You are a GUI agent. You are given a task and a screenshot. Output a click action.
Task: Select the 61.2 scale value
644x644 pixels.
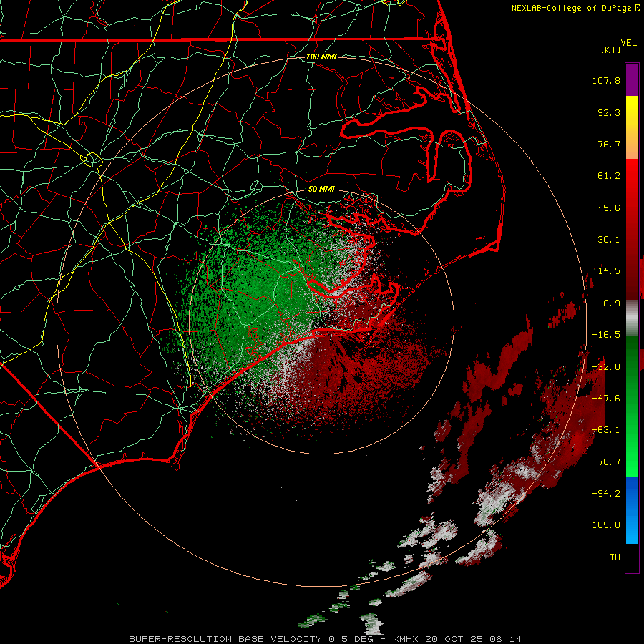pos(609,176)
